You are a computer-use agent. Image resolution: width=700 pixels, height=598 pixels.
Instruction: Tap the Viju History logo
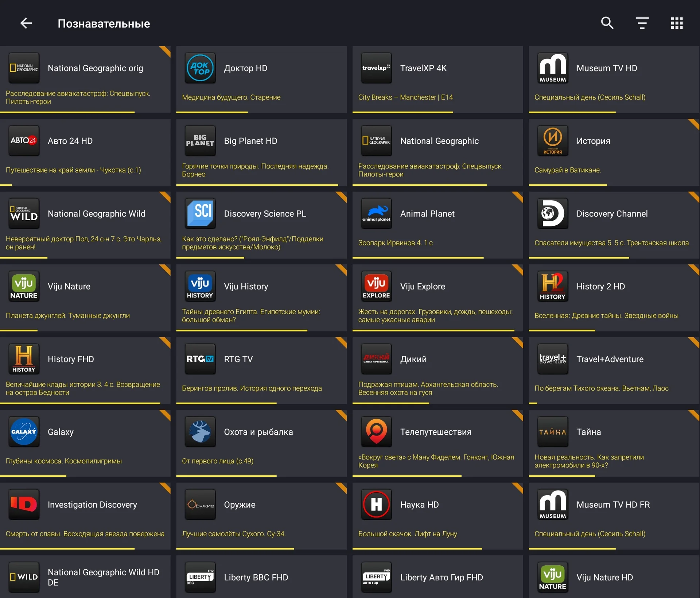(200, 286)
